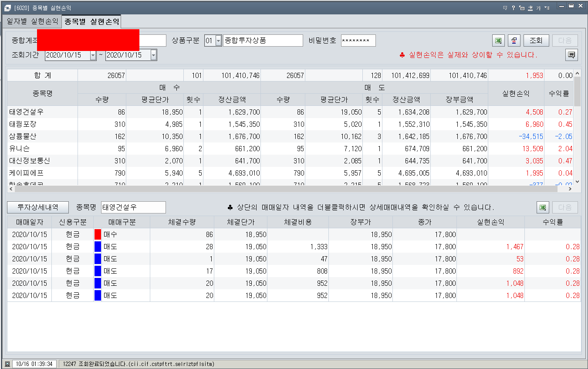Switch to the 일자별 실현손익 tab

pos(32,21)
